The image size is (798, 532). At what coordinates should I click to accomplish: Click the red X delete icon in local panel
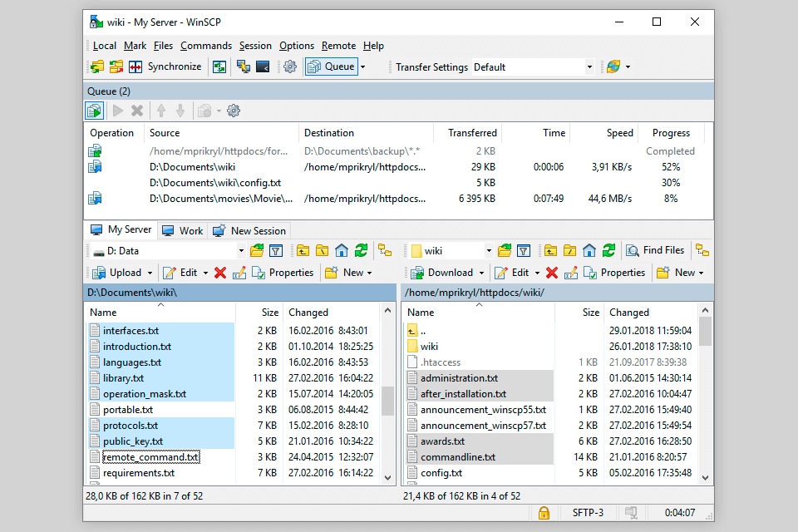point(220,273)
